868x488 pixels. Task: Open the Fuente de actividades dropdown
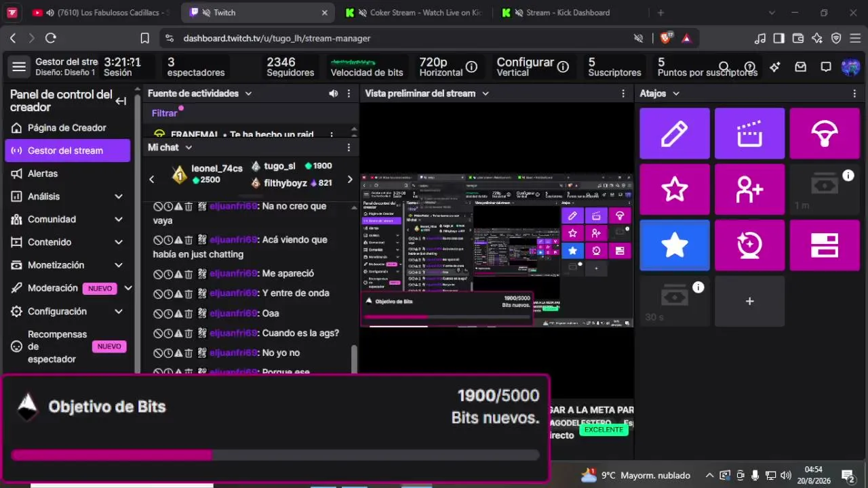pyautogui.click(x=248, y=94)
